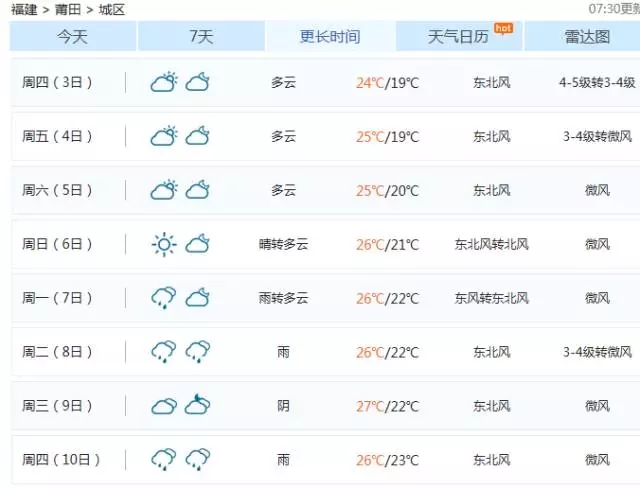Click the sun icon for Sunday 6日

click(x=164, y=244)
